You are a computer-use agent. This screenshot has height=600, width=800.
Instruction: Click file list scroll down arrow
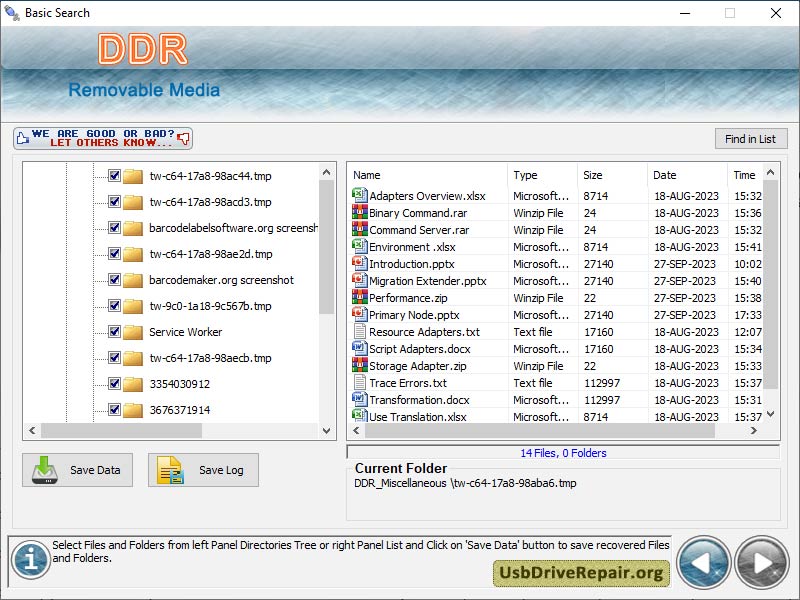771,414
